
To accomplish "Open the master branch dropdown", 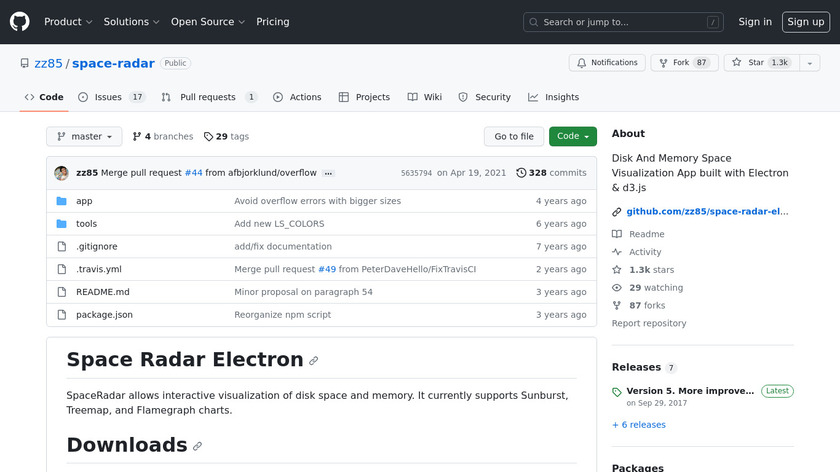I will coord(84,137).
